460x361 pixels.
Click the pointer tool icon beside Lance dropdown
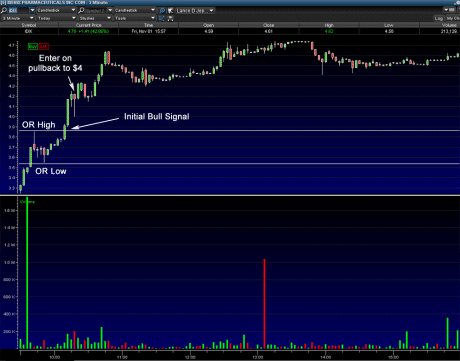(170, 11)
